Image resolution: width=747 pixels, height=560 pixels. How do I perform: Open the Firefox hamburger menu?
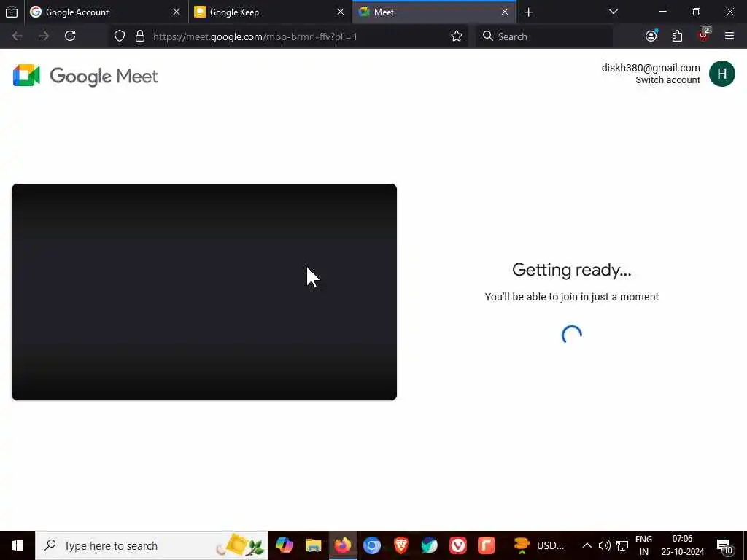(x=729, y=36)
